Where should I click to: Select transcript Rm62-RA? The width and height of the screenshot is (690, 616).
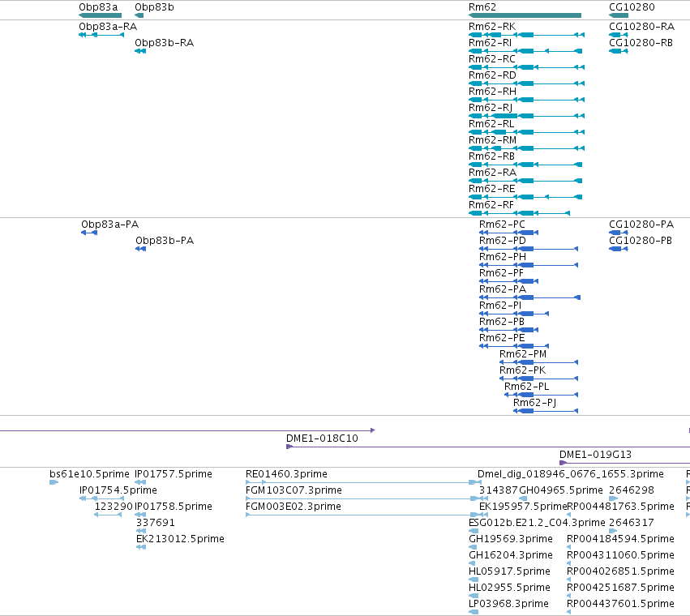(x=525, y=181)
